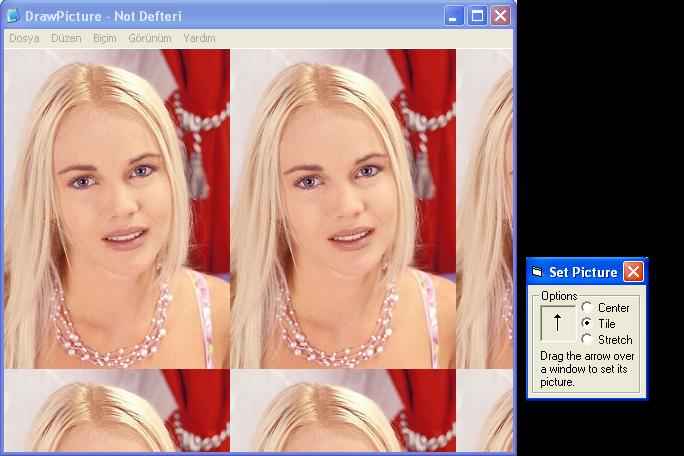Image resolution: width=684 pixels, height=456 pixels.
Task: Choose the Stretch radio option
Action: (x=587, y=340)
